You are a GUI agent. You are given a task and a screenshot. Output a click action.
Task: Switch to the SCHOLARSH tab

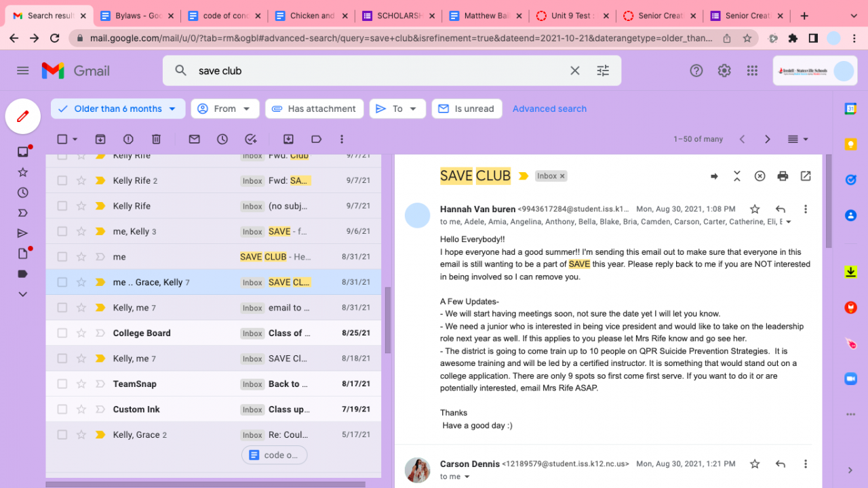tap(397, 16)
